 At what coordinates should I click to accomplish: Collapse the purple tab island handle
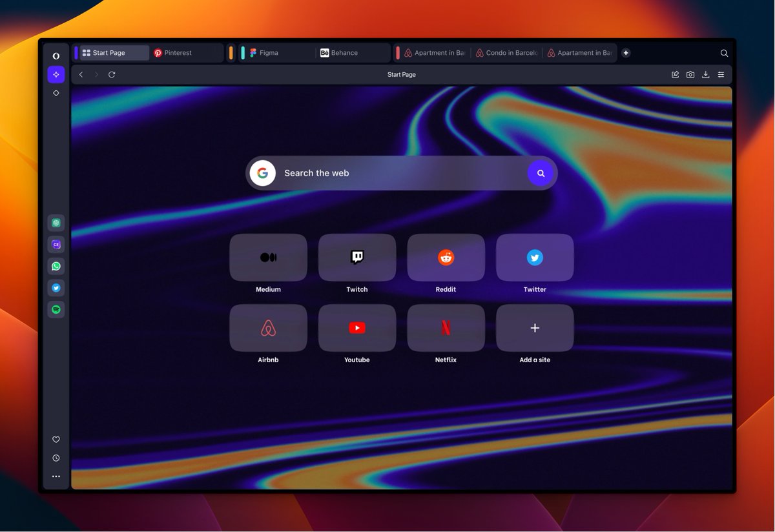tap(76, 53)
